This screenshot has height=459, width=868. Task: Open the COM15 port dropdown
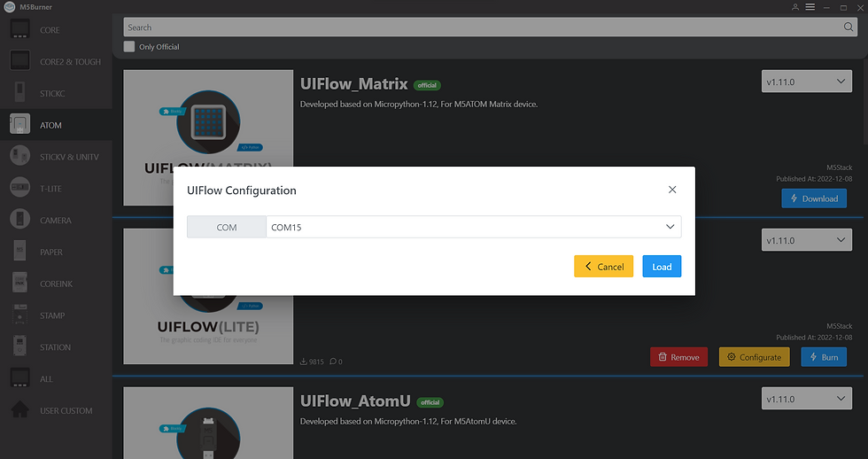(473, 227)
